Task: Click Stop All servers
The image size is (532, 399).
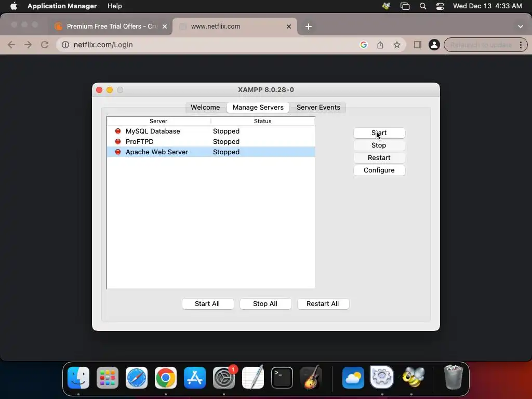Action: tap(265, 303)
